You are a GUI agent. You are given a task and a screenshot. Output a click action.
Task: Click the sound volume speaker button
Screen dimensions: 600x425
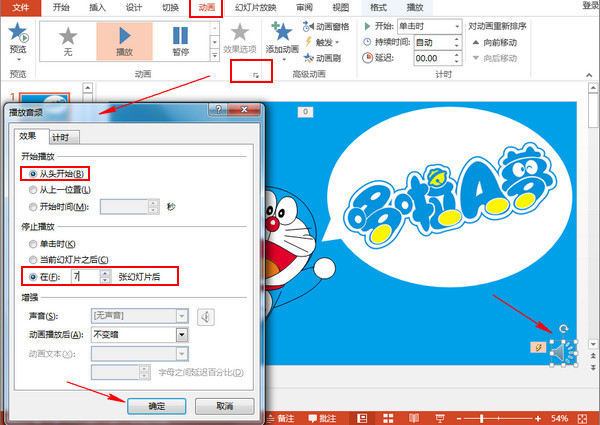(205, 317)
